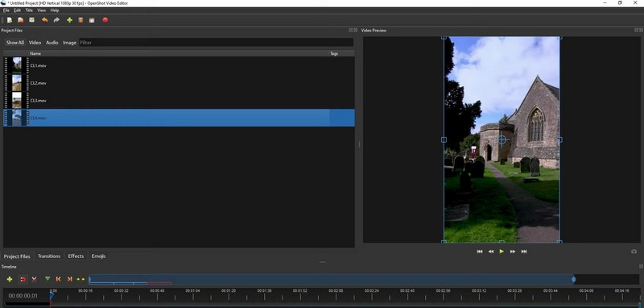This screenshot has height=308, width=644.
Task: Click the Filter search field
Action: coord(216,43)
